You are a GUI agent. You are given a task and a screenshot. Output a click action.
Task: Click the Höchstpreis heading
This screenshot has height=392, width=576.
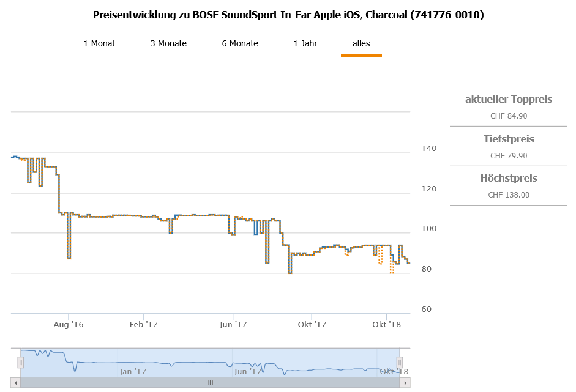[509, 179]
